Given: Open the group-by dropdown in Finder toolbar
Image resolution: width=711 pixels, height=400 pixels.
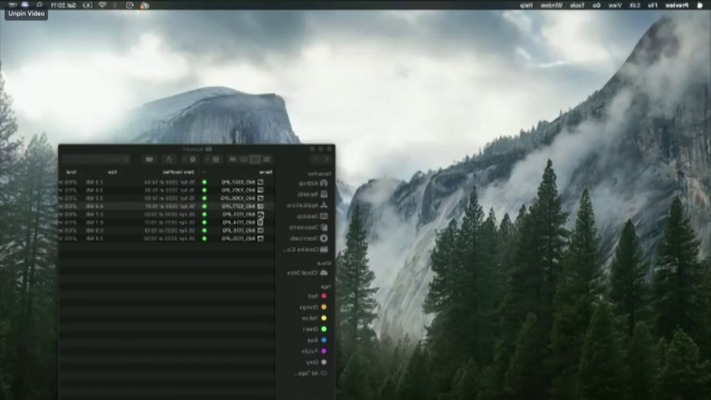Looking at the screenshot, I should pos(215,159).
